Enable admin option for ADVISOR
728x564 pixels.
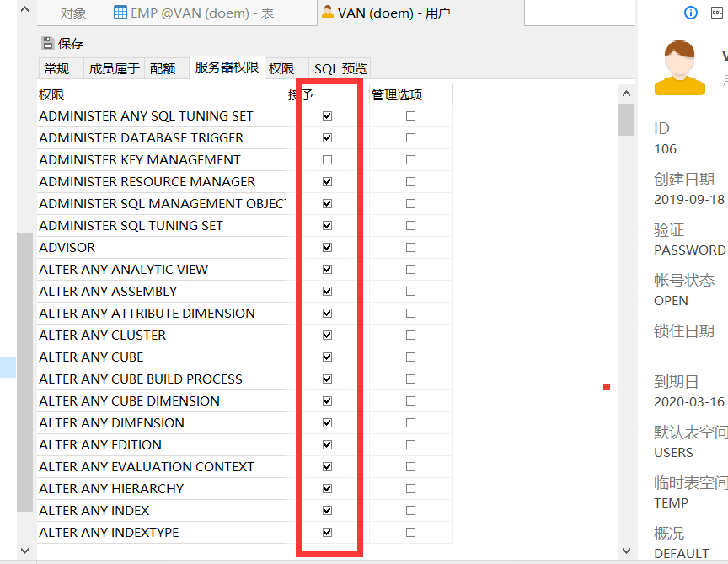(410, 248)
